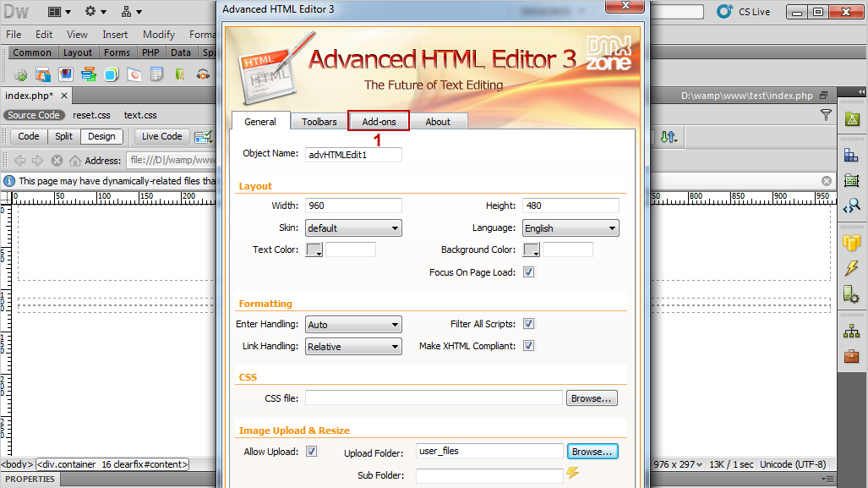
Task: Switch to the Toolbars tab
Action: click(x=319, y=121)
